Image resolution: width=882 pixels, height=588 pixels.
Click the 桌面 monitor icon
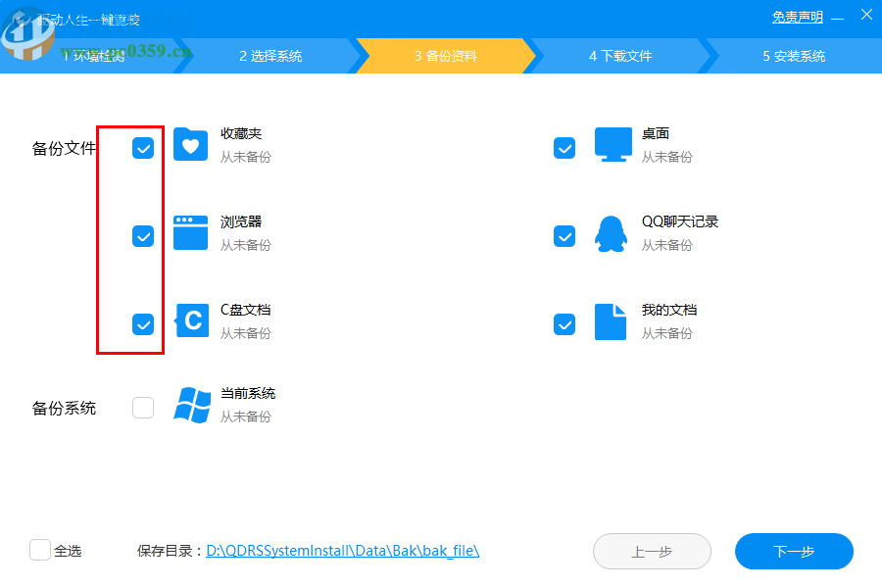coord(613,145)
